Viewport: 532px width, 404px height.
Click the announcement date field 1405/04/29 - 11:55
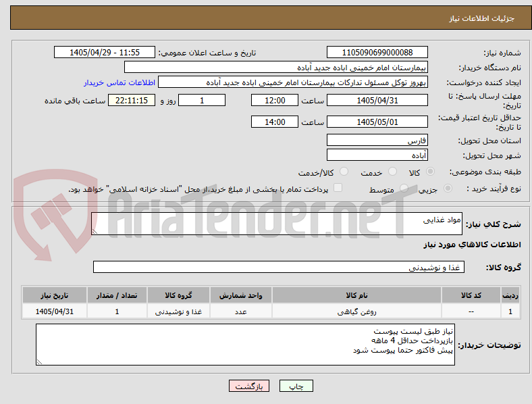pos(105,52)
